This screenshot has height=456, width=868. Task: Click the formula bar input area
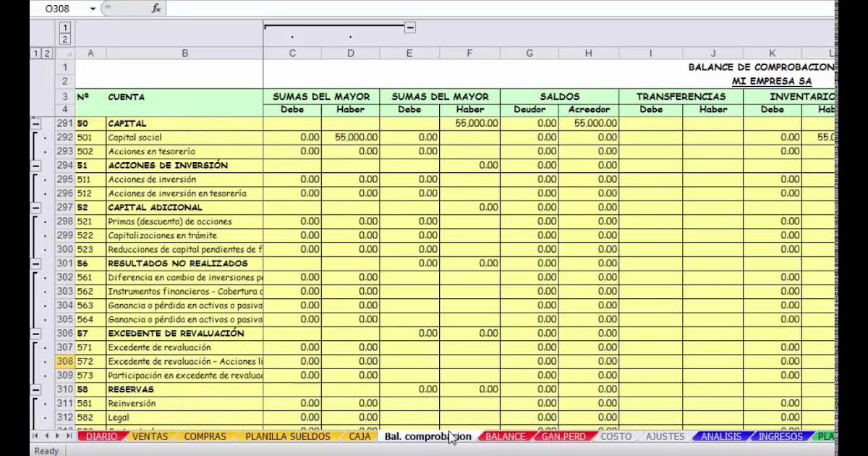click(499, 9)
